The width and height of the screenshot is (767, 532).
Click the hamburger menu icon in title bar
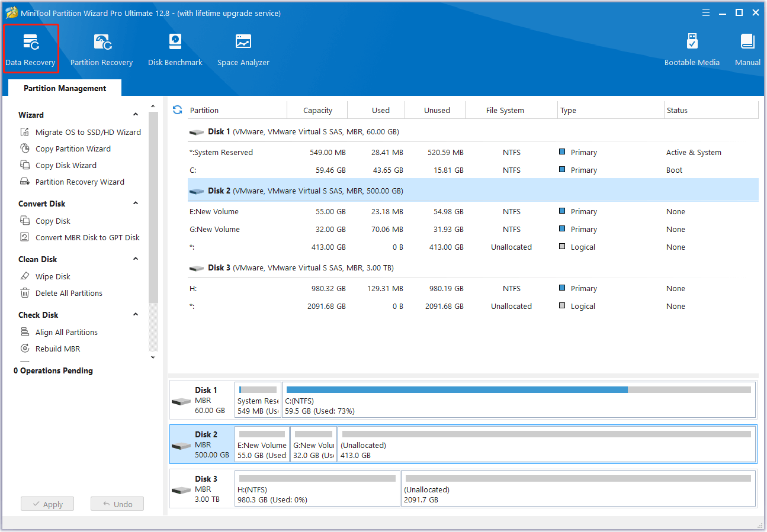click(705, 12)
